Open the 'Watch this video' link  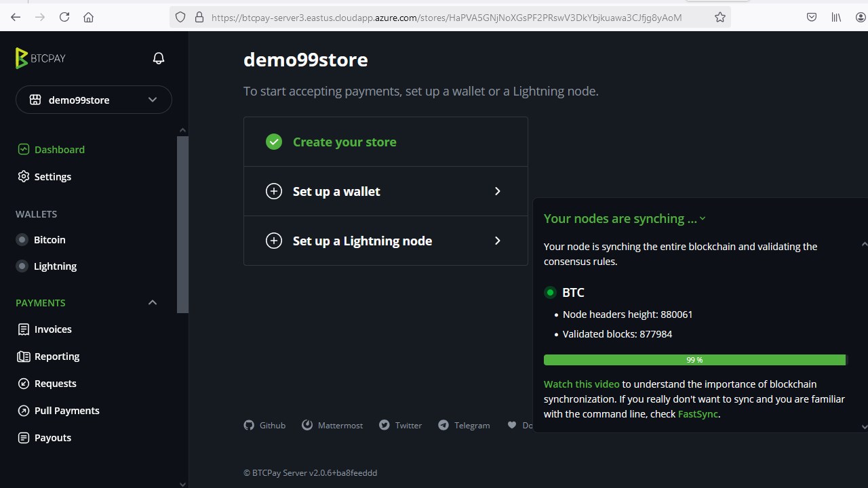(581, 384)
